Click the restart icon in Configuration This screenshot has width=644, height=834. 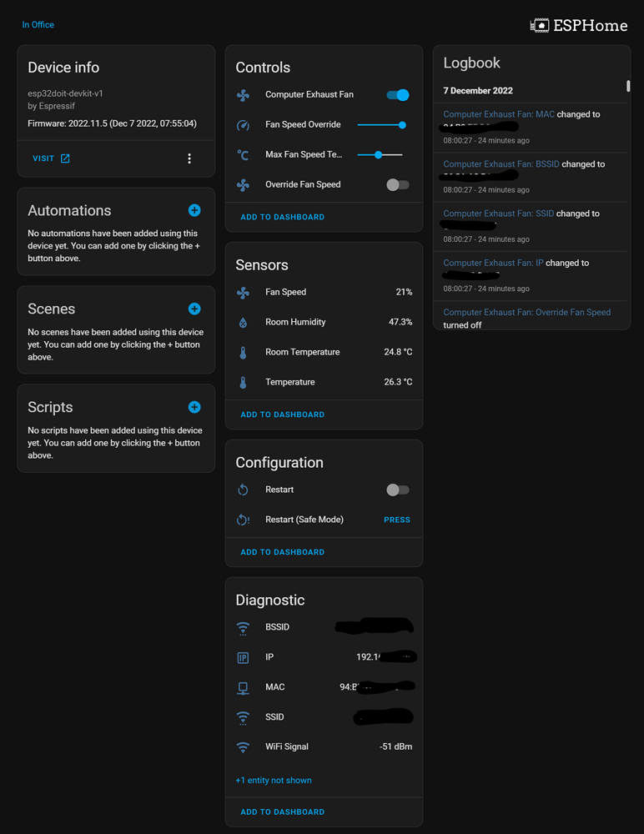click(242, 490)
